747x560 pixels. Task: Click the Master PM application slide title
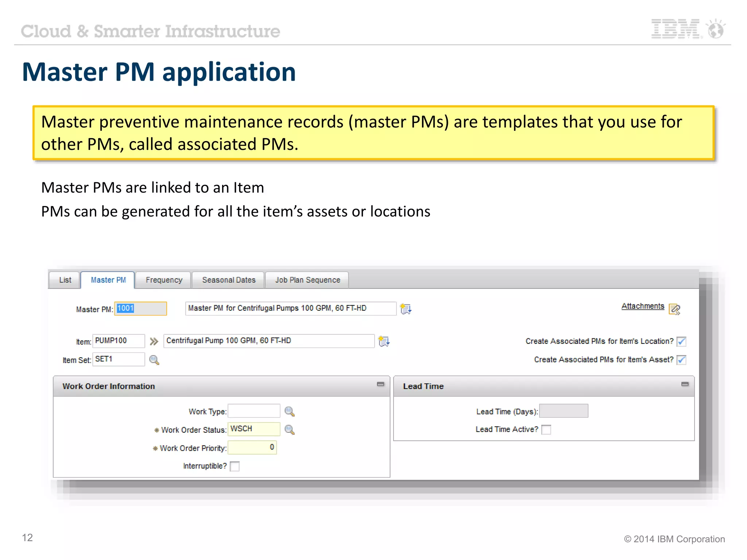coord(159,72)
